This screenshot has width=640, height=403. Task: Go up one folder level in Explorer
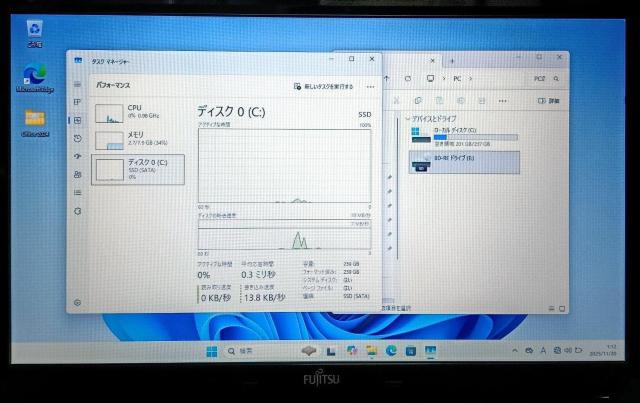[x=387, y=78]
